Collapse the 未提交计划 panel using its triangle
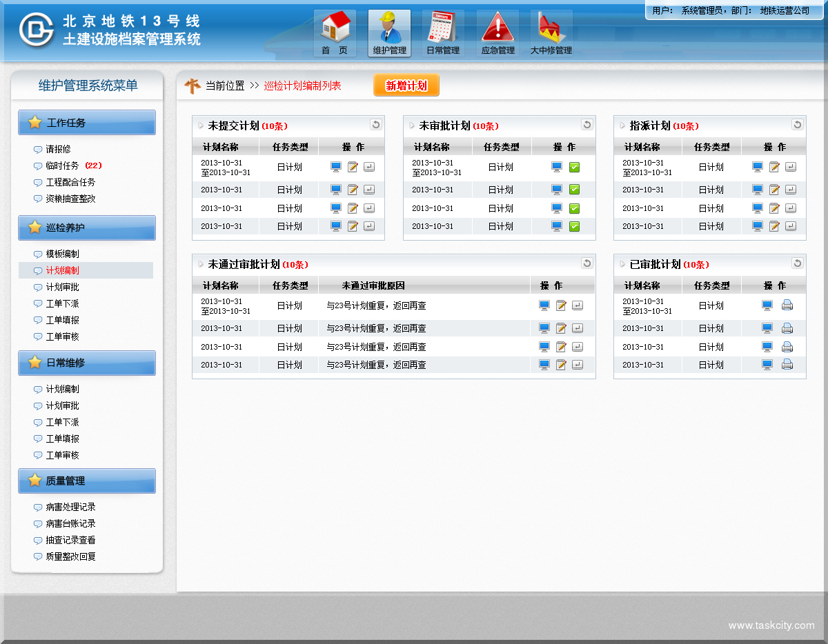The image size is (828, 644). pyautogui.click(x=201, y=125)
